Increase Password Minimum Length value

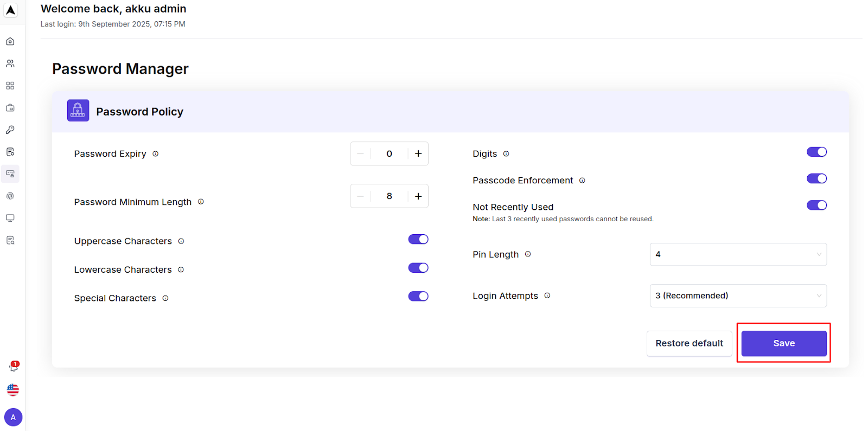click(418, 196)
